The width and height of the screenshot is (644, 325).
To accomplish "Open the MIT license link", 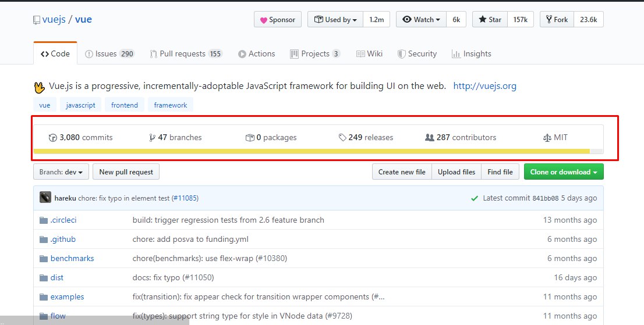I will (555, 137).
